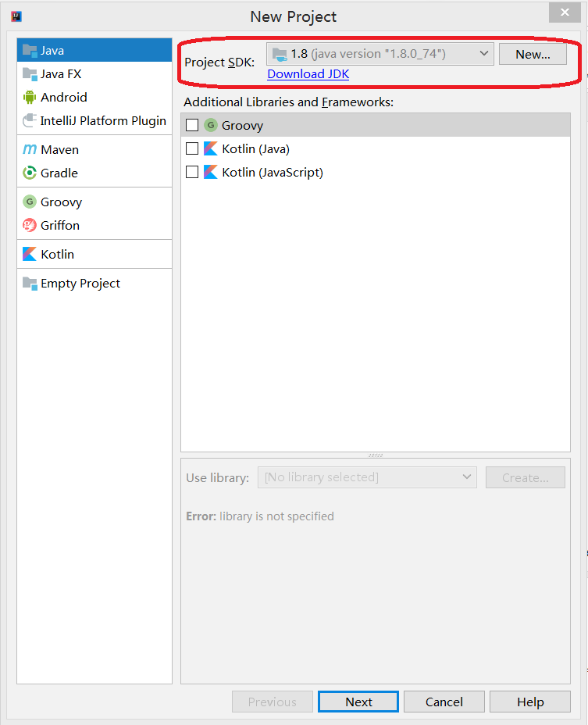Select Griffon project type

pyautogui.click(x=60, y=225)
